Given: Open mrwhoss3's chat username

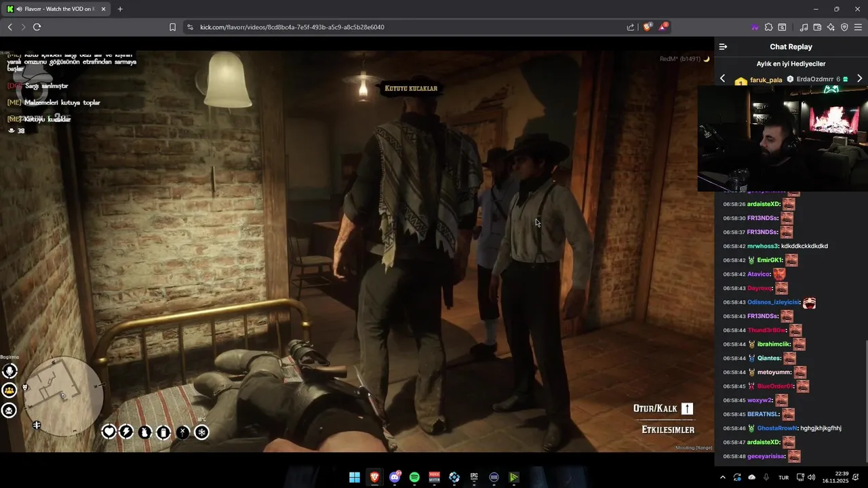Looking at the screenshot, I should coord(762,246).
